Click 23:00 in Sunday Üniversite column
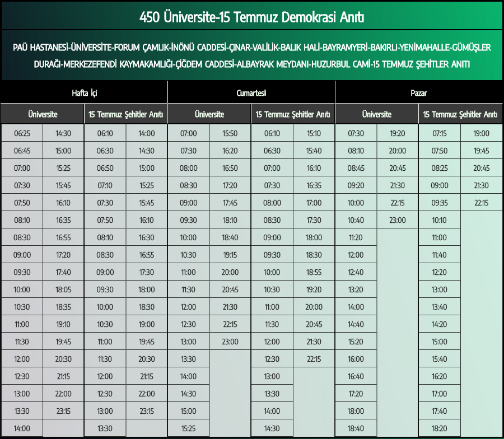The width and height of the screenshot is (504, 439). pyautogui.click(x=398, y=220)
